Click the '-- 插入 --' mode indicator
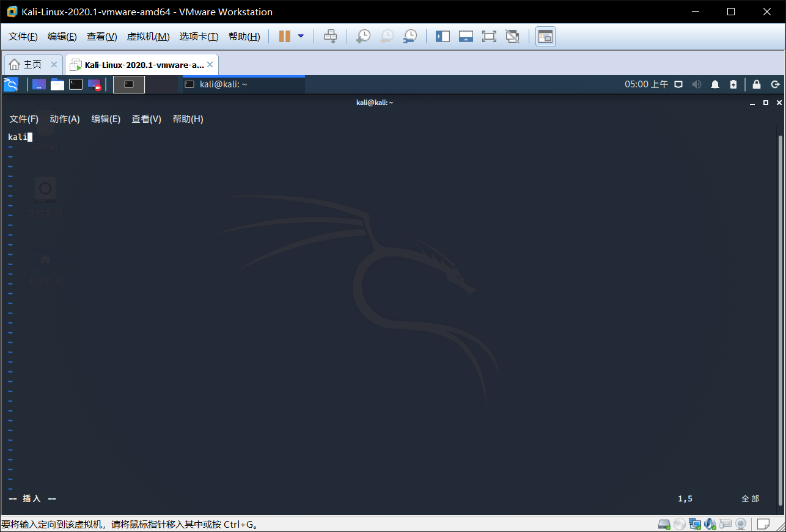786x532 pixels. click(32, 498)
